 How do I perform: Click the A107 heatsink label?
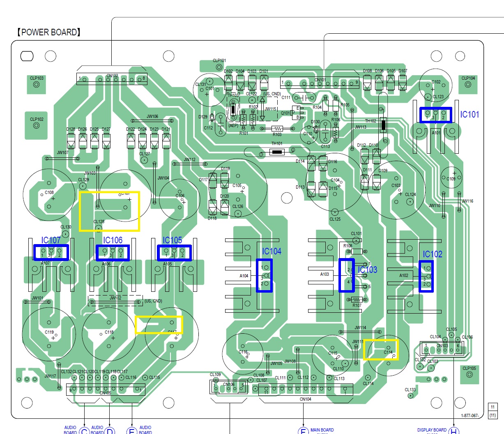(46, 263)
